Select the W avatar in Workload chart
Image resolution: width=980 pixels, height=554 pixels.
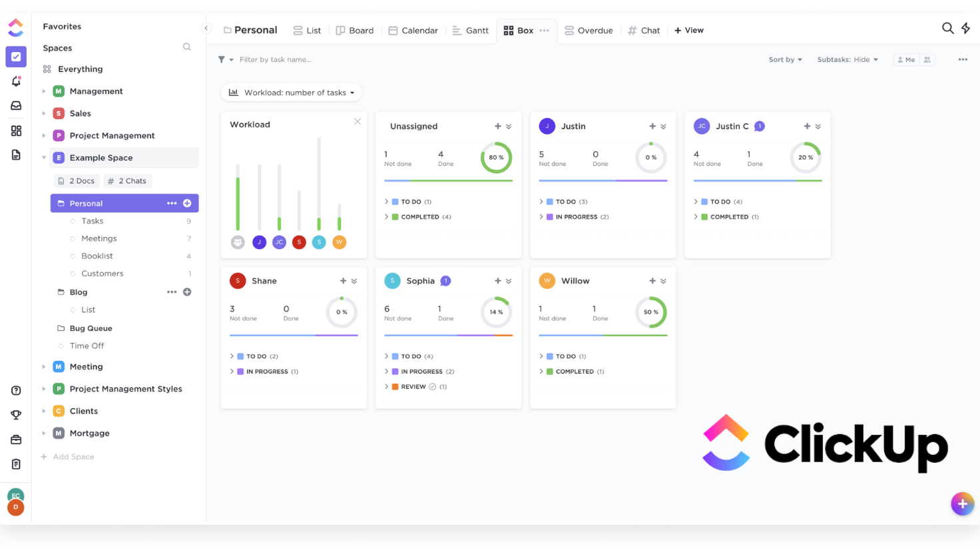coord(340,242)
